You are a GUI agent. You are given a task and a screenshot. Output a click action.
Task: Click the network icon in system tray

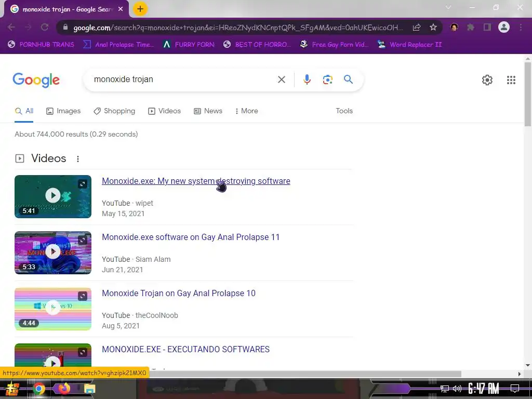click(445, 389)
